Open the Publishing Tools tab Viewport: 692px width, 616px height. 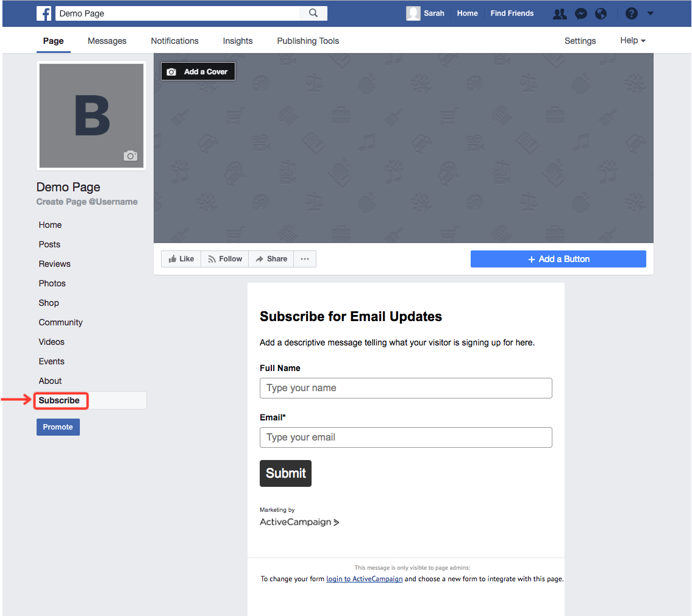(x=308, y=41)
